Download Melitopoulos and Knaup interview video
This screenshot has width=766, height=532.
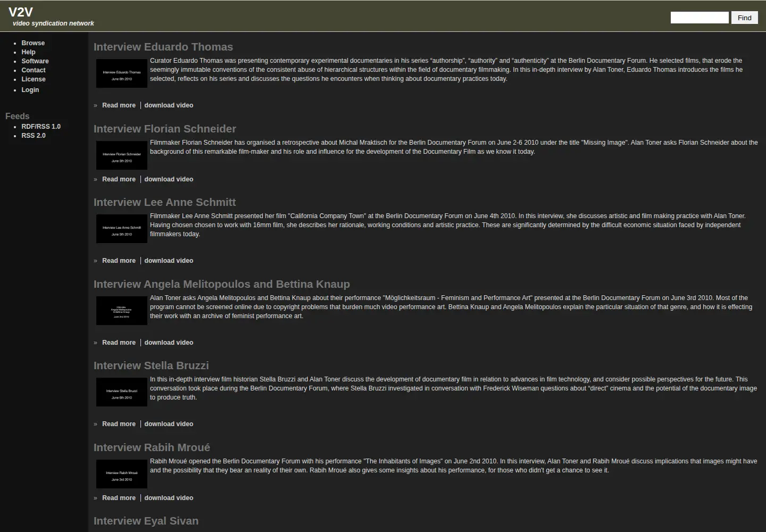(169, 343)
